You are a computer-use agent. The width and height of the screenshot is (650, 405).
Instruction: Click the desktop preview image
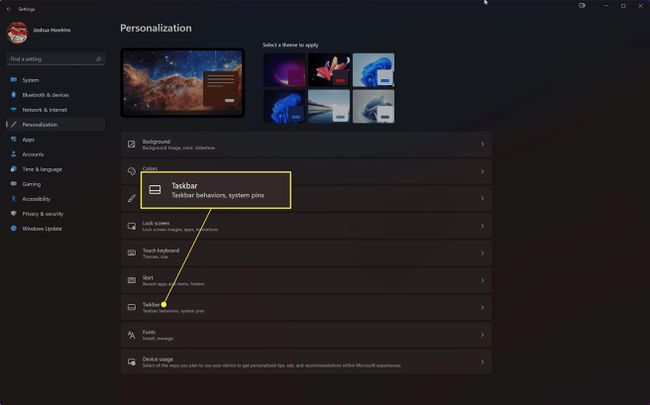[x=182, y=82]
